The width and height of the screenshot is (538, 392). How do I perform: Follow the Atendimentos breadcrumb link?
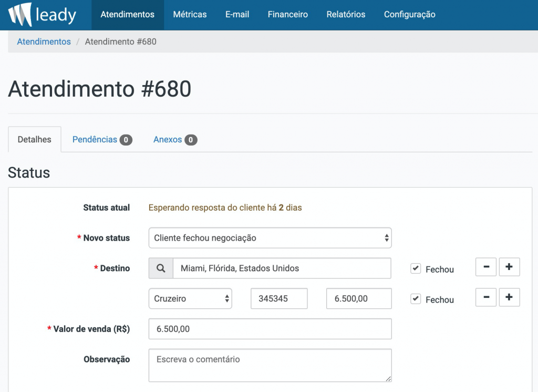pyautogui.click(x=44, y=42)
